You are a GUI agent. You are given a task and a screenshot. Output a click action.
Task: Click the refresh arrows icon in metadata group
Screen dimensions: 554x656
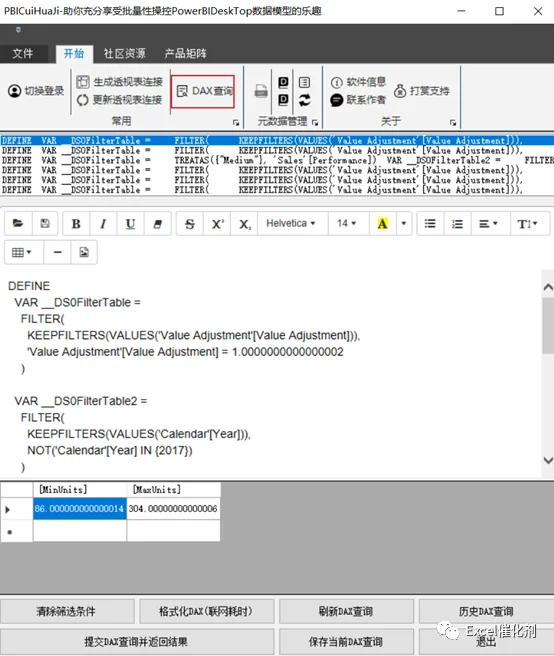pos(305,100)
